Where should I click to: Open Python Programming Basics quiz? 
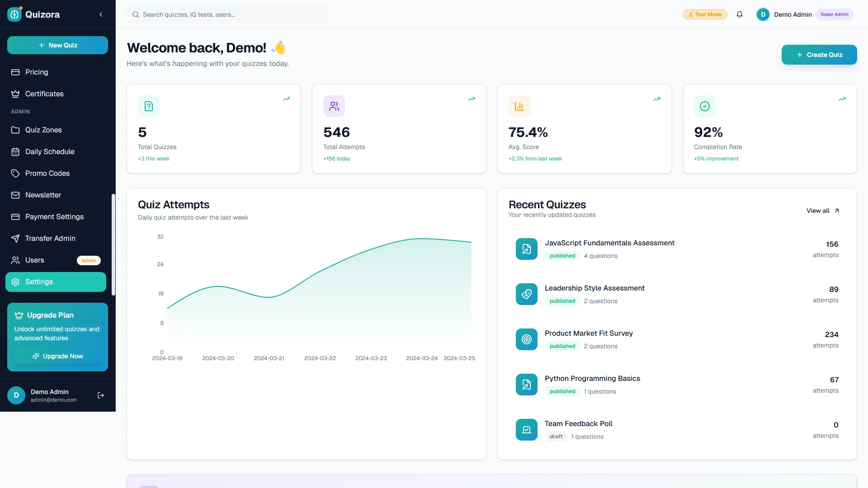pos(677,385)
